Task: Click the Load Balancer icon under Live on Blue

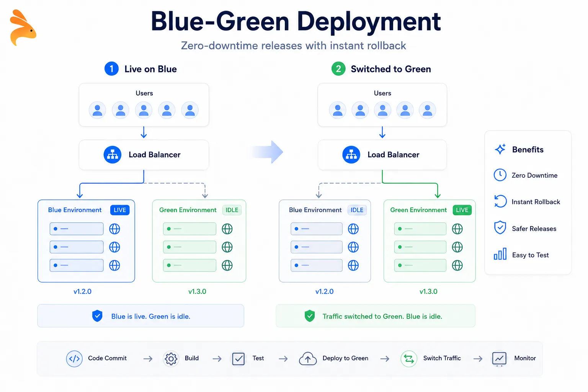Action: pyautogui.click(x=113, y=155)
